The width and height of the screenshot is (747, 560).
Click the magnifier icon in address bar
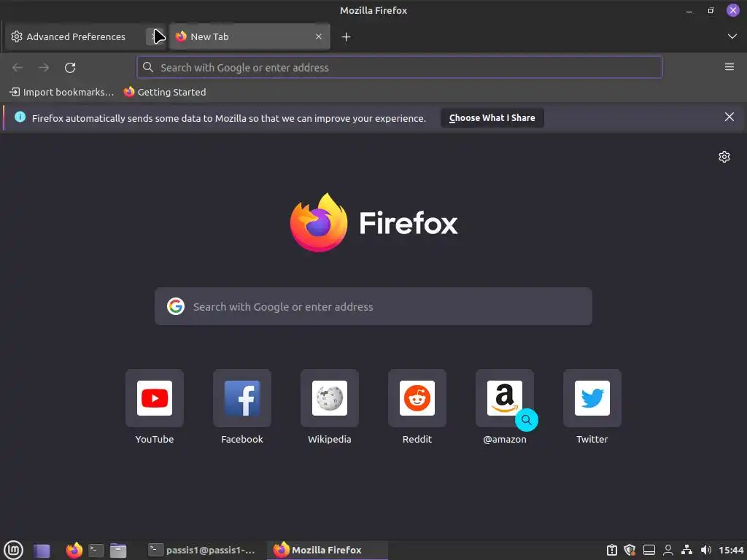pos(148,67)
